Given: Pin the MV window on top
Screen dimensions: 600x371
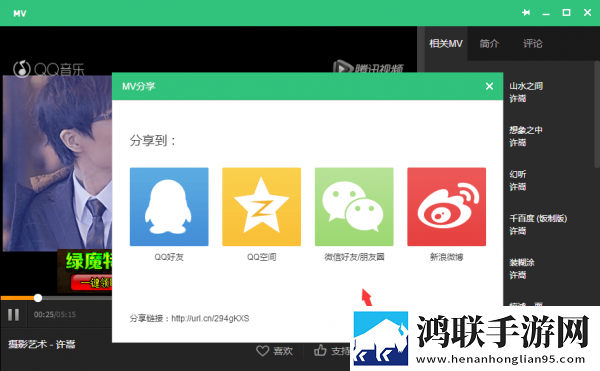Looking at the screenshot, I should 526,13.
